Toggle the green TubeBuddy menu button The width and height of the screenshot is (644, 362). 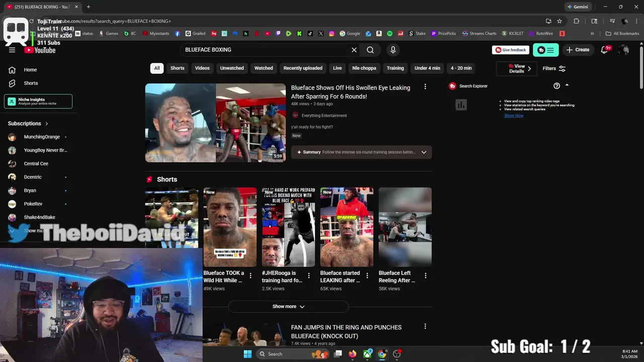[x=546, y=50]
